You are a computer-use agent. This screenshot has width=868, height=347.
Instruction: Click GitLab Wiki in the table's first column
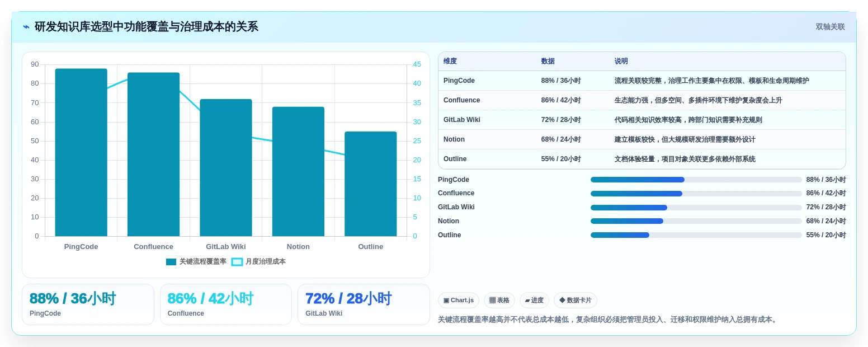click(462, 120)
